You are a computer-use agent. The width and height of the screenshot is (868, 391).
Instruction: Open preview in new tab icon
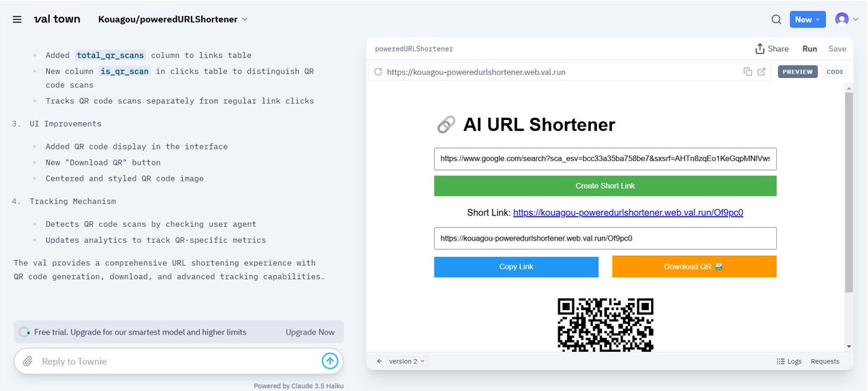pos(762,72)
